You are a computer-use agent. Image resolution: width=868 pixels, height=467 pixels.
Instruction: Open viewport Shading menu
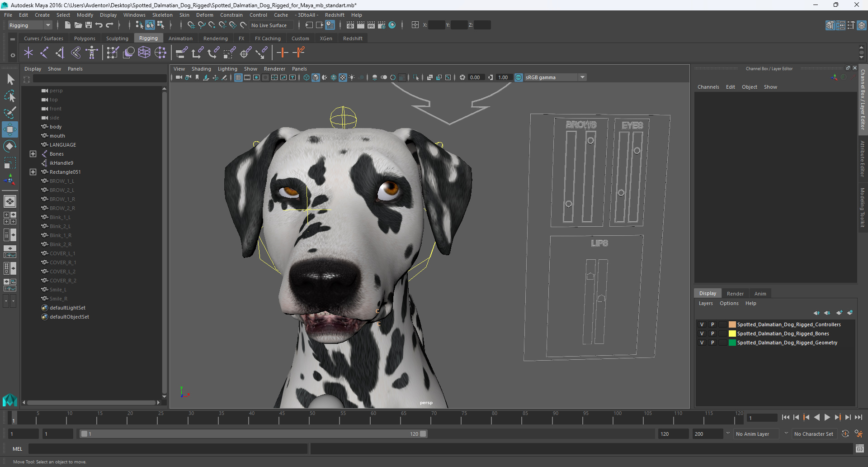click(201, 69)
